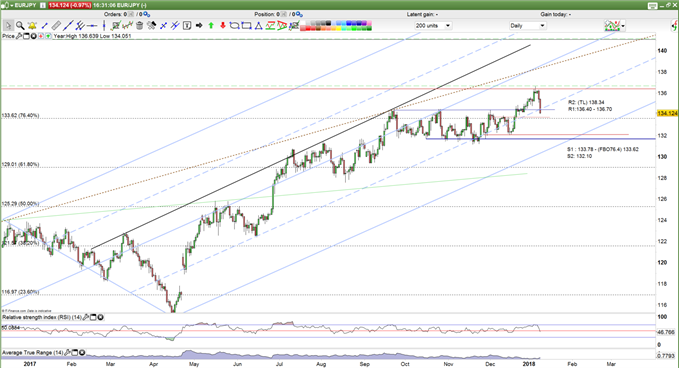Screen dimensions: 679x368
Task: Close the Price panel with X icon
Action: [34, 36]
